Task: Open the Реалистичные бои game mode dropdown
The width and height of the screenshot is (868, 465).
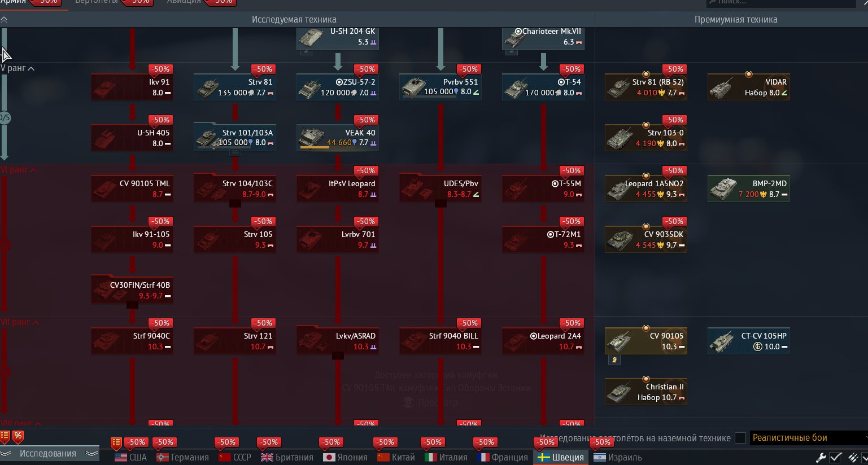Action: pyautogui.click(x=808, y=438)
